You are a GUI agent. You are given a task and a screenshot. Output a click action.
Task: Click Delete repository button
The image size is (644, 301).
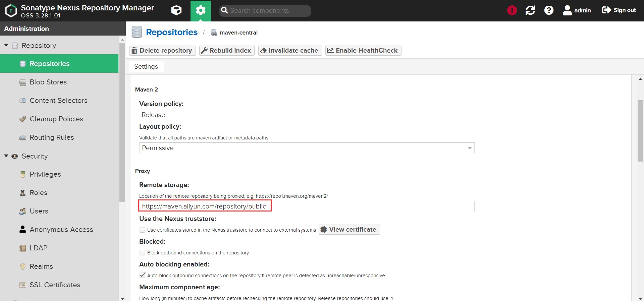click(163, 51)
